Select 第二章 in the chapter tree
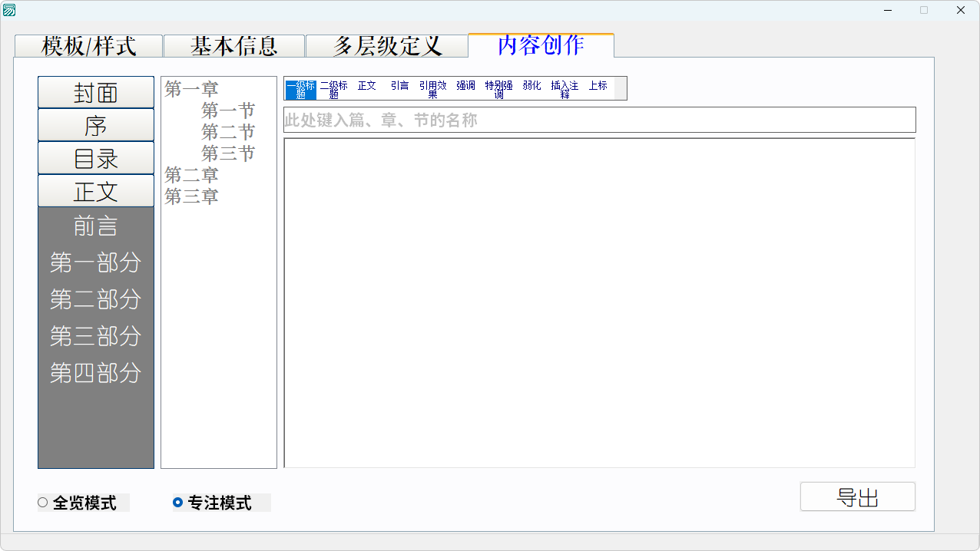This screenshot has height=551, width=980. 192,176
